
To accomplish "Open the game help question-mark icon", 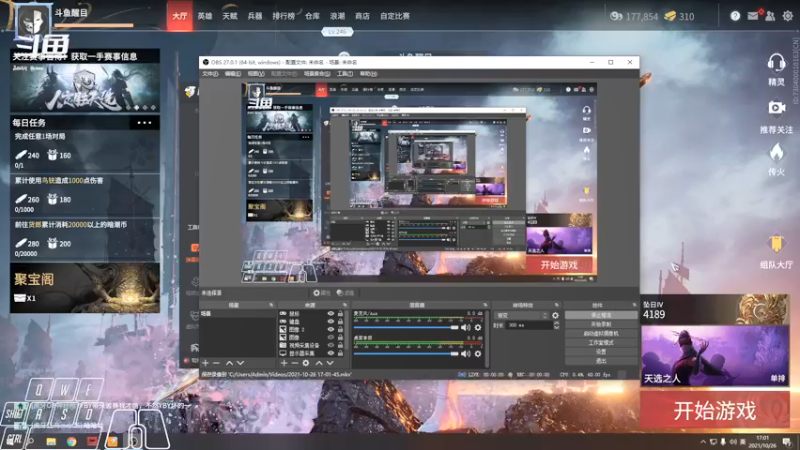I will tap(735, 16).
